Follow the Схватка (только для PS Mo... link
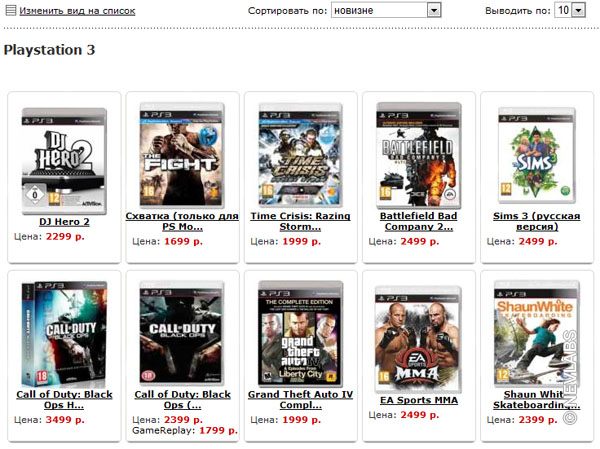The image size is (600, 449). coord(182,221)
